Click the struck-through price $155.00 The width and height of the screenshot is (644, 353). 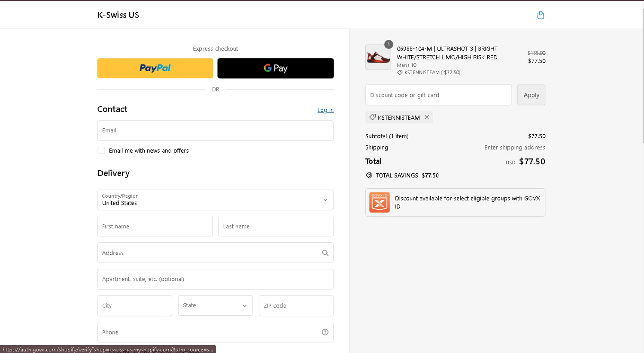click(x=536, y=53)
